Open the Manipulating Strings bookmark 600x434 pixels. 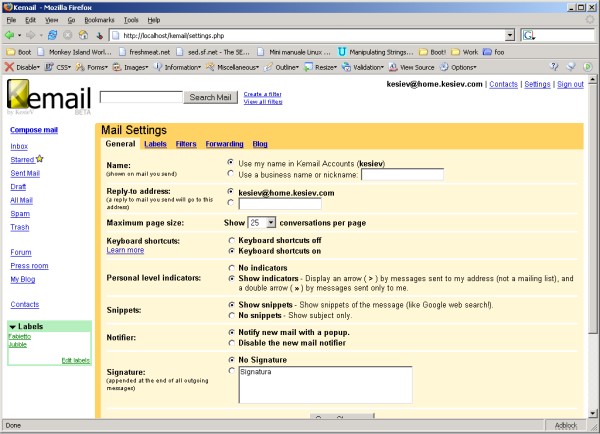[376, 52]
